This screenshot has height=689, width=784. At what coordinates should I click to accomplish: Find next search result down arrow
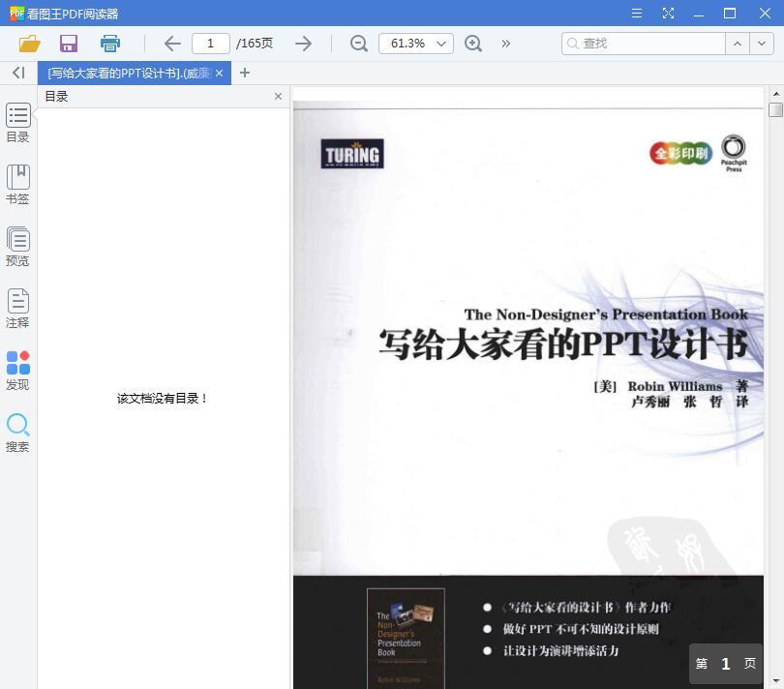coord(762,44)
